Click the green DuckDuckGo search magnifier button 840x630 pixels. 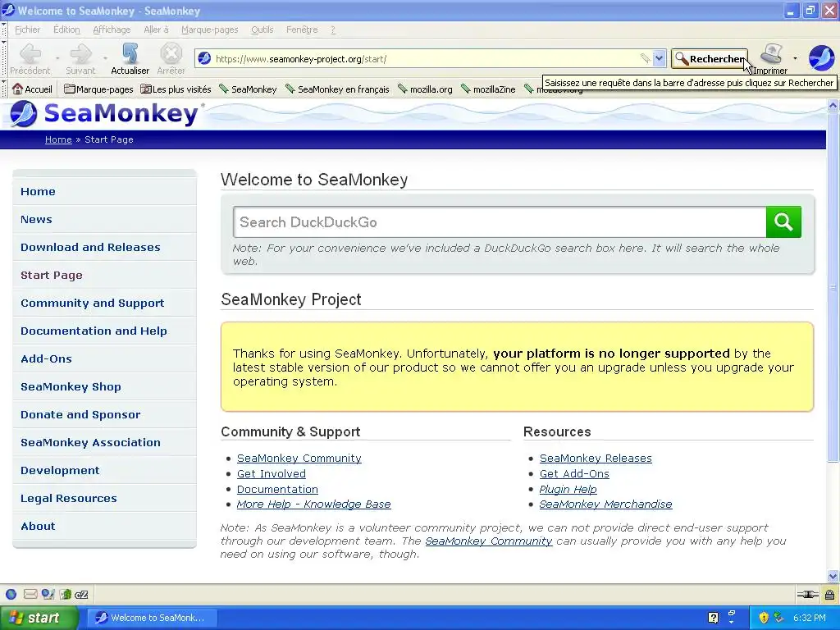point(783,221)
